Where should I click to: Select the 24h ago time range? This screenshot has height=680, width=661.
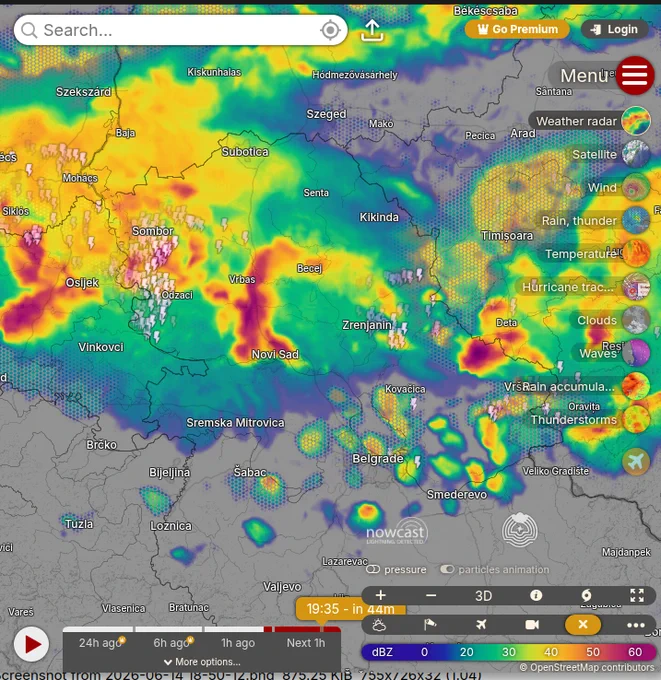99,643
